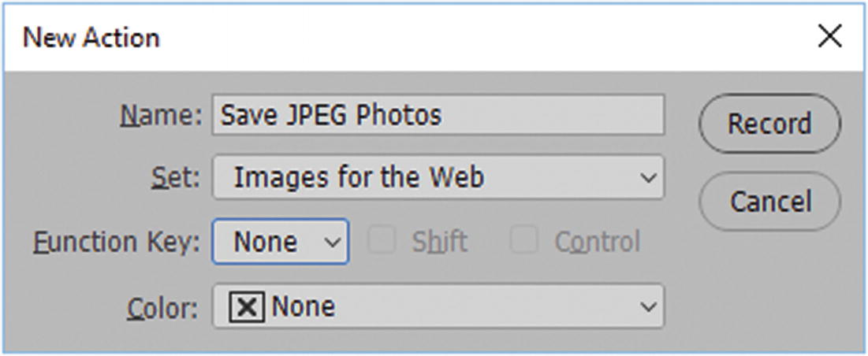
Task: Click the Name label
Action: tap(161, 116)
